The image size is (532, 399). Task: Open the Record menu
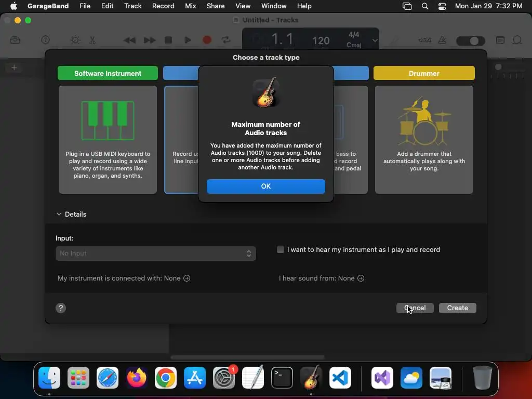tap(163, 6)
